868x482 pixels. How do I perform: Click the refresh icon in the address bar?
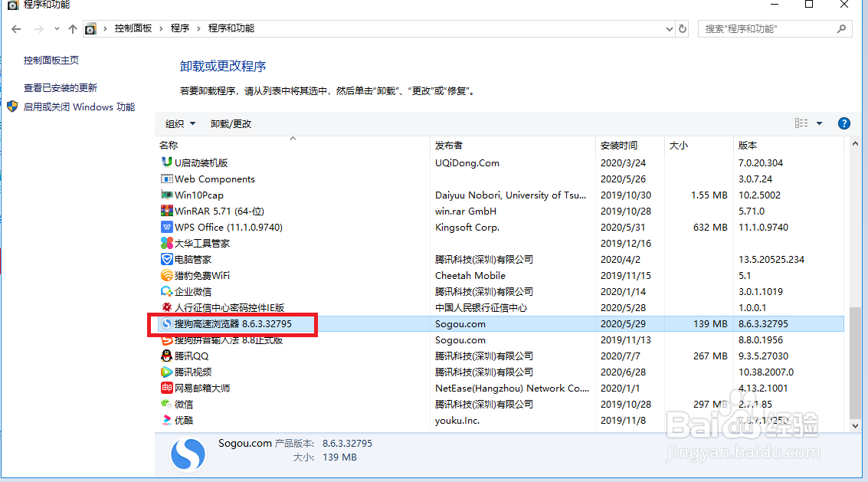coord(682,28)
